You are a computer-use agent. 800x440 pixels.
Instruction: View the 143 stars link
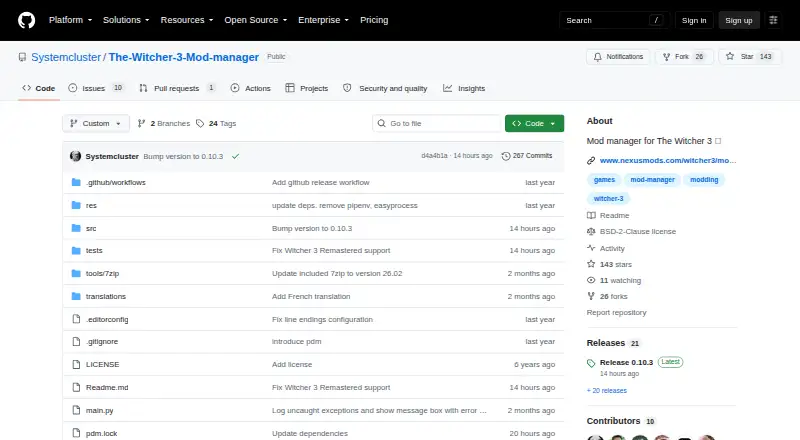point(610,264)
